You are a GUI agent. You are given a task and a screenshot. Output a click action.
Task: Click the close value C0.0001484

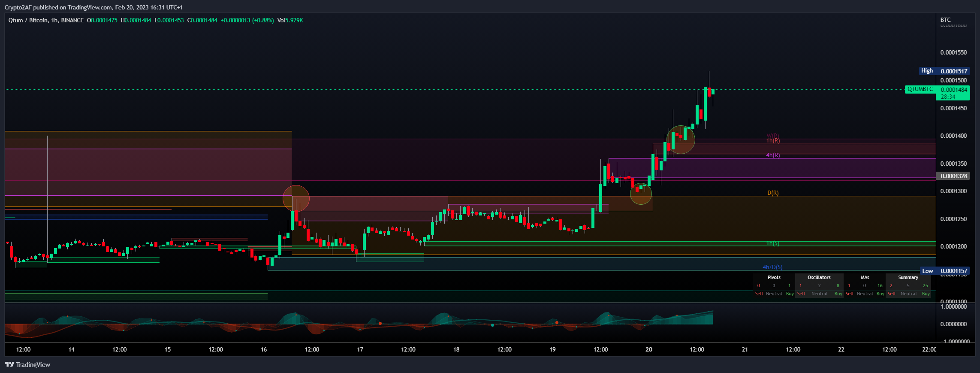pos(202,20)
